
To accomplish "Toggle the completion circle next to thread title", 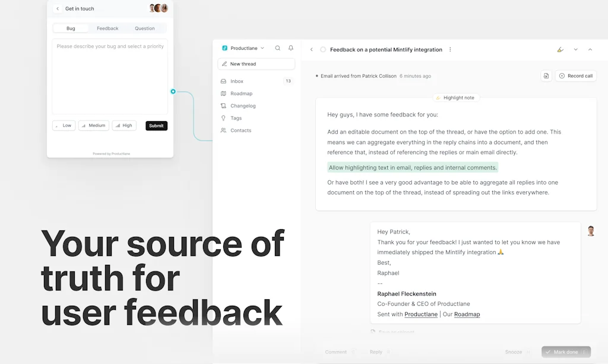I will [x=322, y=49].
